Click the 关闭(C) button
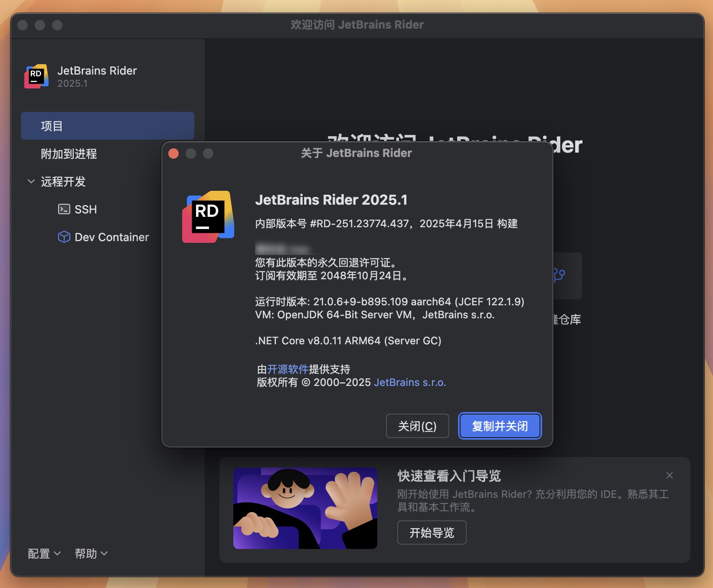 (417, 426)
